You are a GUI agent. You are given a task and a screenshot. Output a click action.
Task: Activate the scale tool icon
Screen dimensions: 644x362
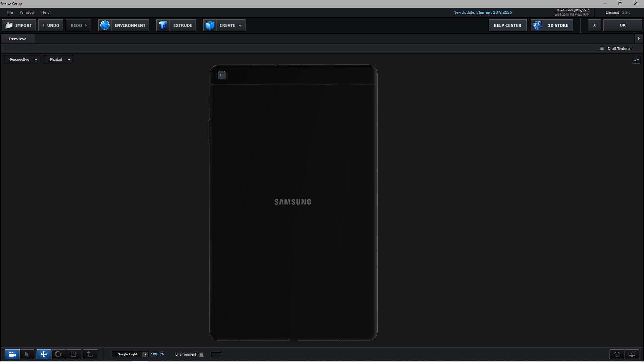pyautogui.click(x=73, y=354)
